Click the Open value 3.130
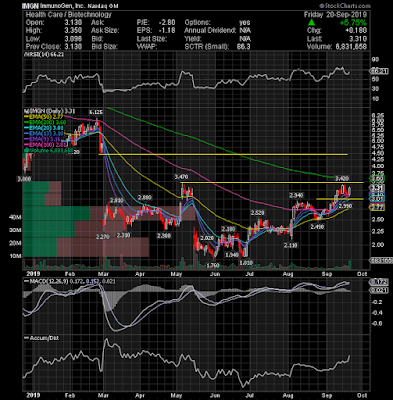This screenshot has width=393, height=400. 72,23
